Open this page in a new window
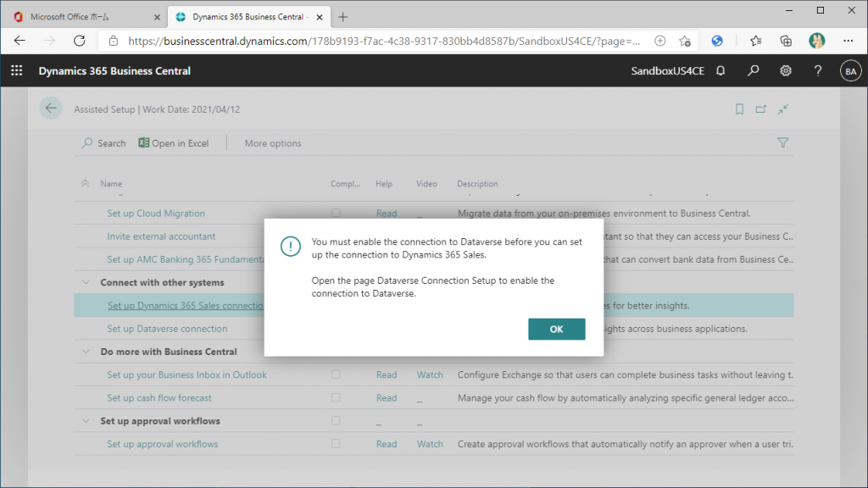 click(761, 109)
